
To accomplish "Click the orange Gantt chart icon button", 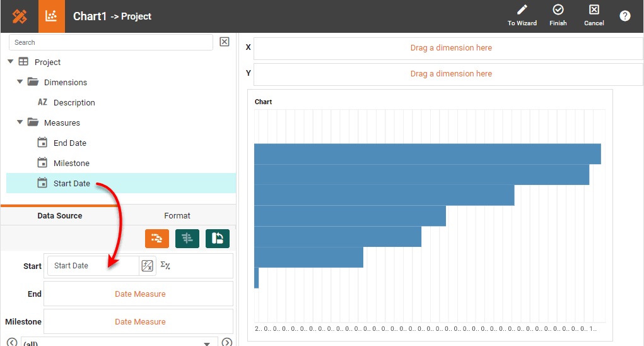I will (157, 238).
